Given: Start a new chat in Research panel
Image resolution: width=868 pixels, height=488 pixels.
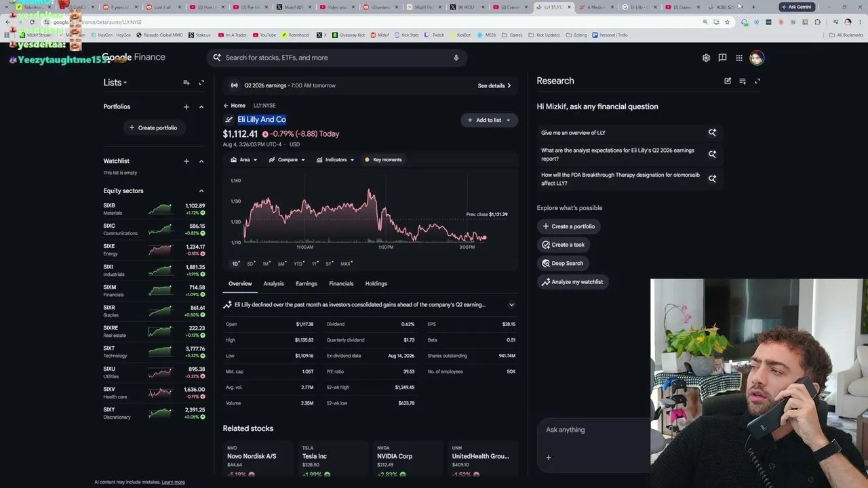Looking at the screenshot, I should coord(728,81).
